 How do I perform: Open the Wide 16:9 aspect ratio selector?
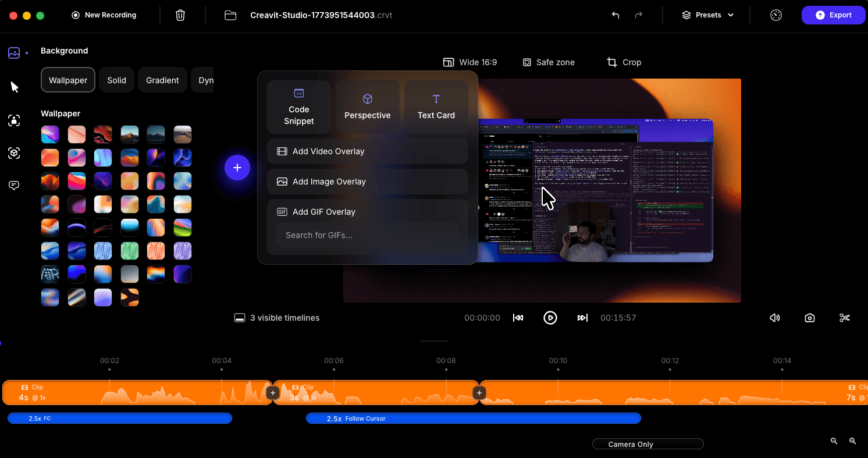click(x=470, y=62)
